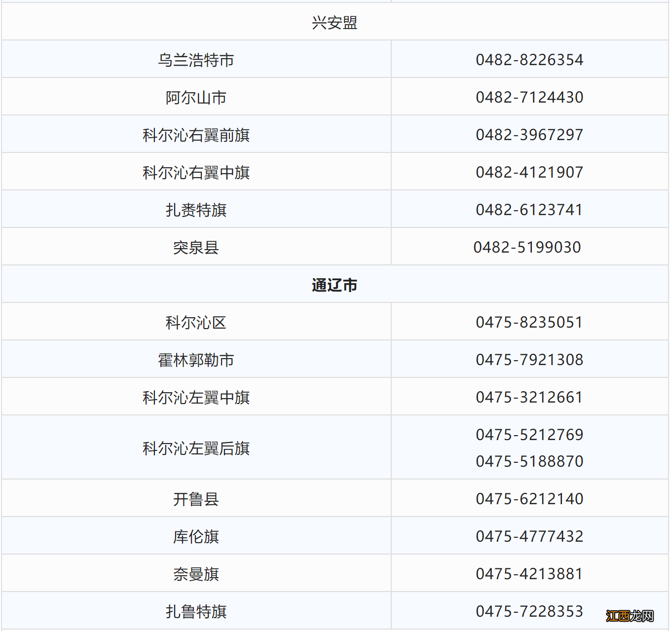Select phone number 0475-7228353
The image size is (672, 631).
tap(529, 611)
